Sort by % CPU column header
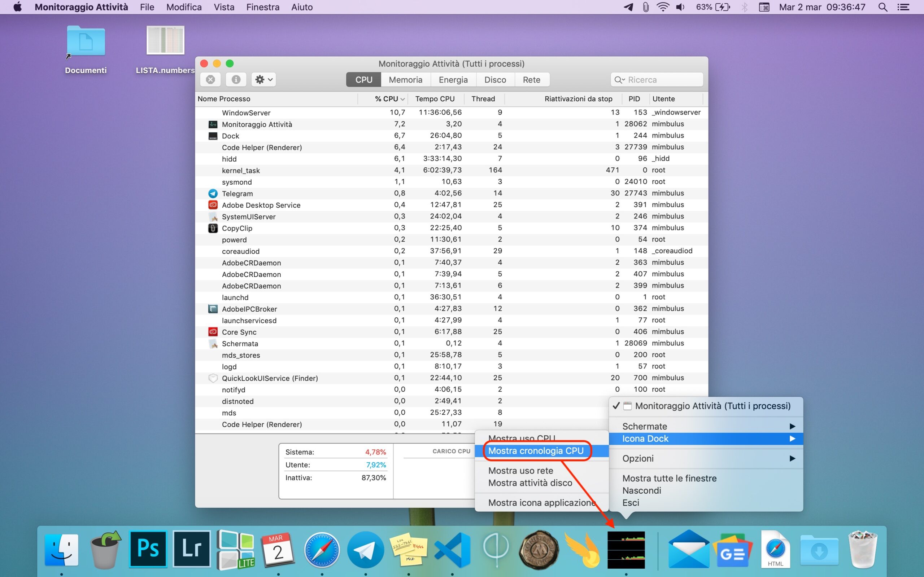 387,99
